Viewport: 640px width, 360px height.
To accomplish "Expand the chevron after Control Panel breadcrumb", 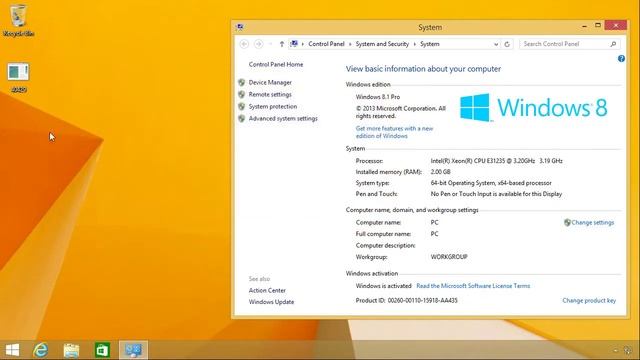I will (350, 44).
